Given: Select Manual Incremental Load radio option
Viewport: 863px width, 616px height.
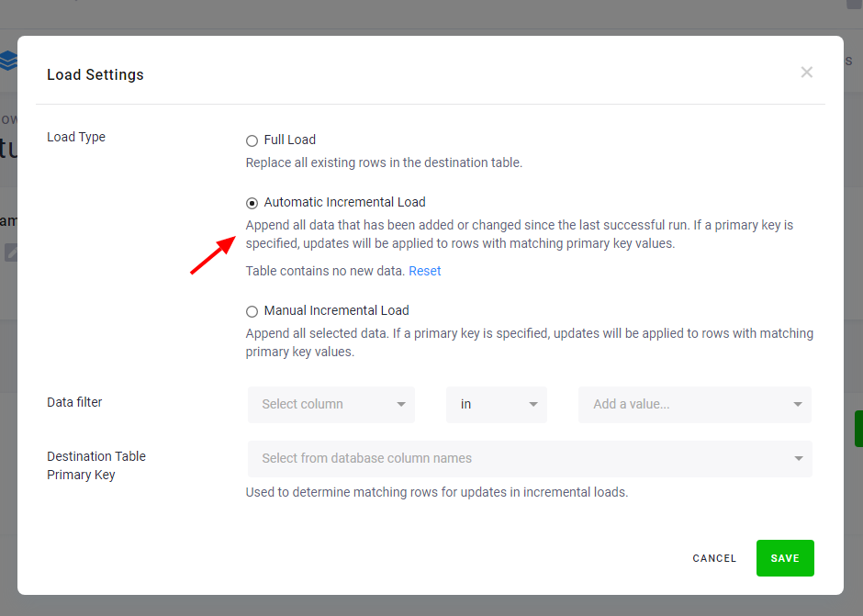Looking at the screenshot, I should click(x=252, y=311).
